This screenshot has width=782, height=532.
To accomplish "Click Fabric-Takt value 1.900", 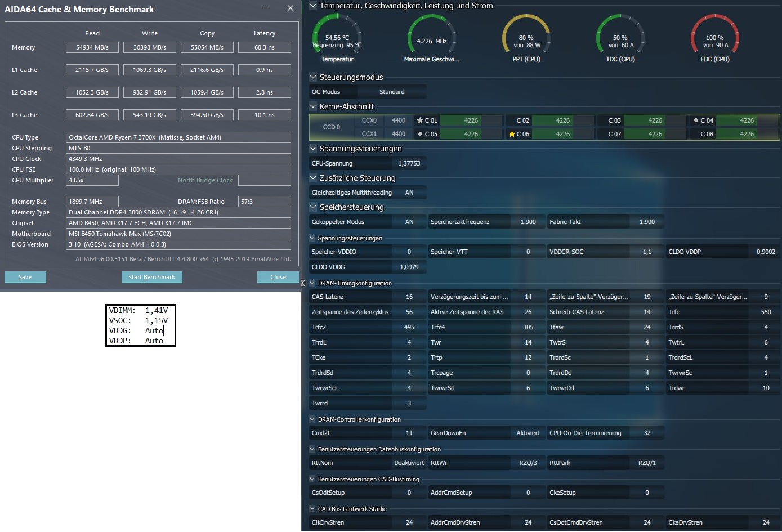I will coord(647,222).
